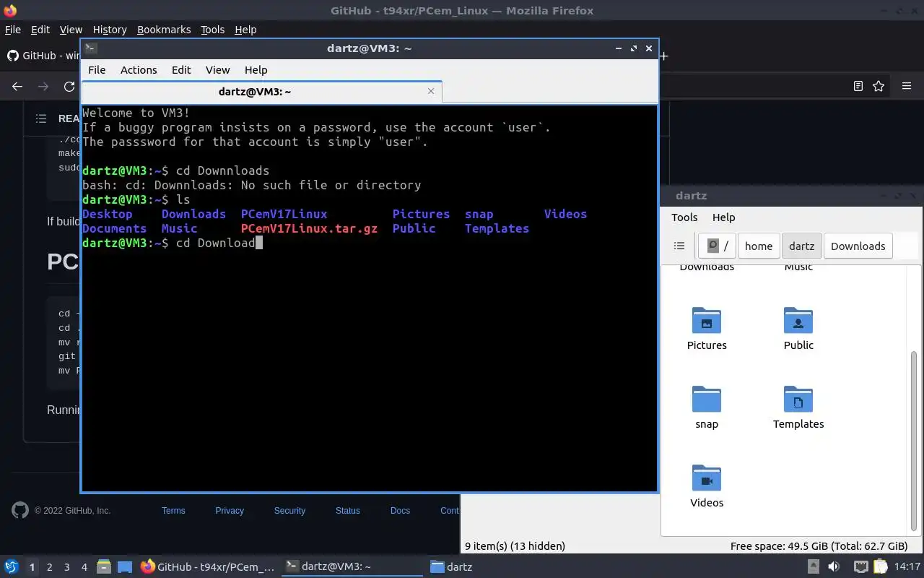Open a new Firefox tab
This screenshot has width=924, height=578.
(664, 56)
